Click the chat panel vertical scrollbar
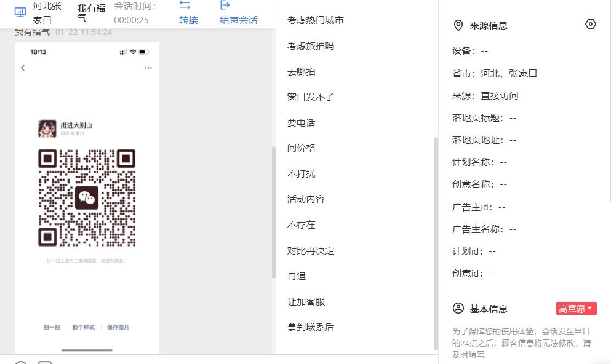Image resolution: width=611 pixels, height=364 pixels. point(274,212)
